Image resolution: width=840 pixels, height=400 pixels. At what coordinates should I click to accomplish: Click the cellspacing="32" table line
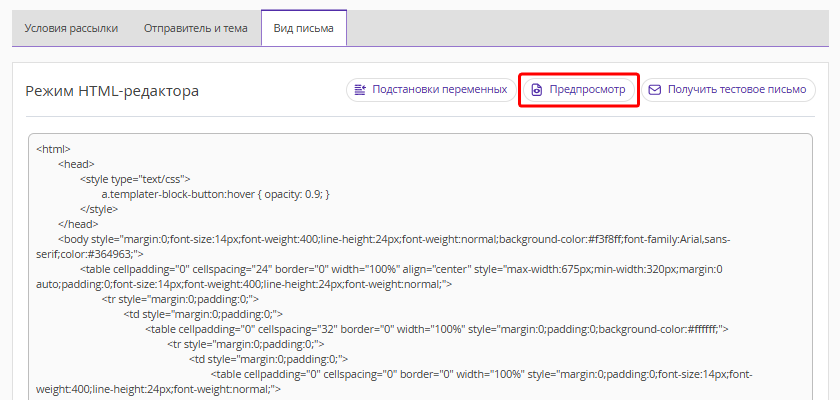(437, 329)
